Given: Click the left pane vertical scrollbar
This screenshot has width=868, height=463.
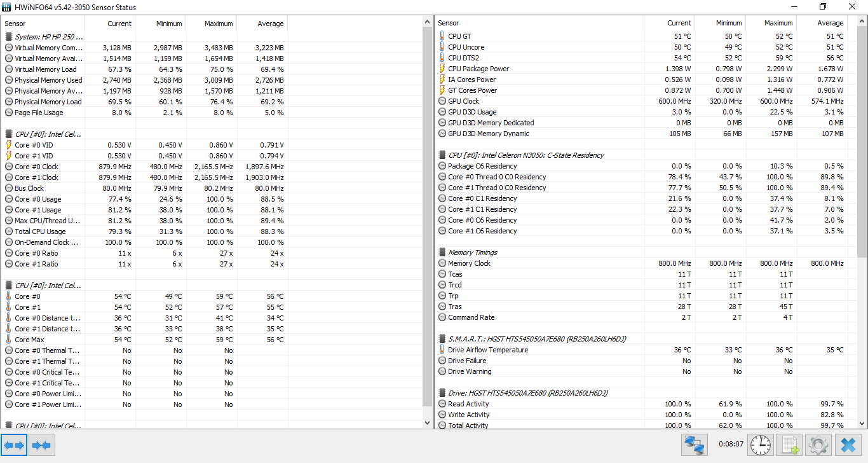Looking at the screenshot, I should (426, 222).
